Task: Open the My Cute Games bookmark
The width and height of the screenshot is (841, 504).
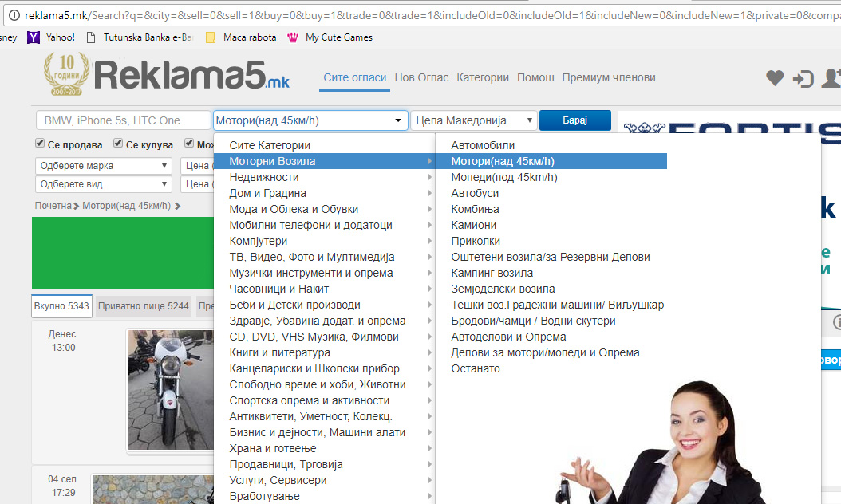Action: point(330,37)
